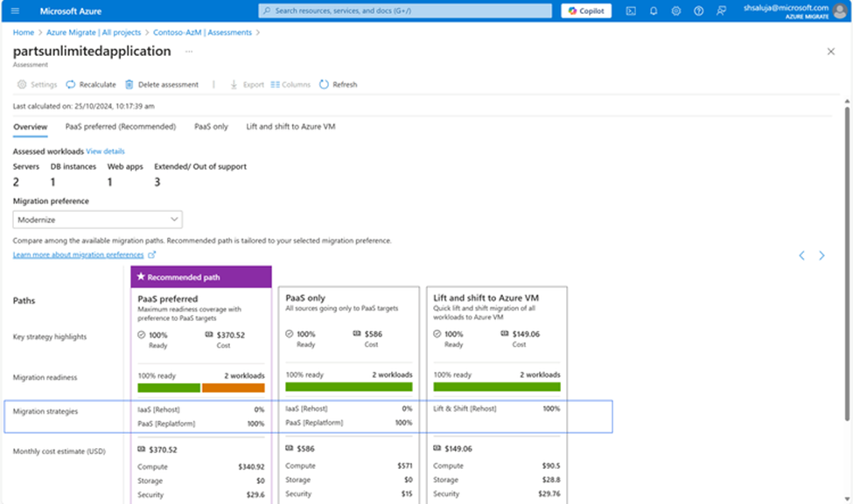Open Cloud Shell from the top bar

[x=631, y=10]
